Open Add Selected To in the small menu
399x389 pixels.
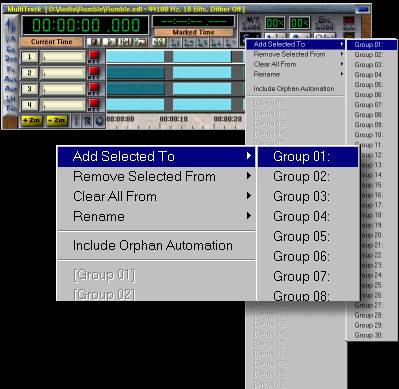[x=295, y=44]
